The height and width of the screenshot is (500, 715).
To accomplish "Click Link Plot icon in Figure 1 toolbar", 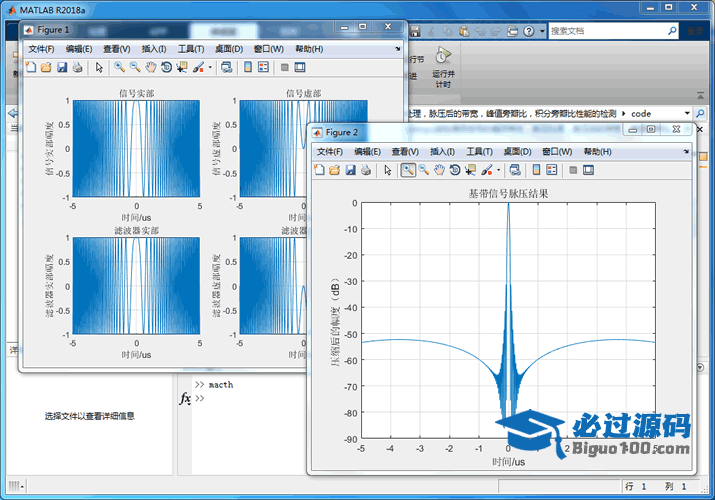I will [227, 67].
